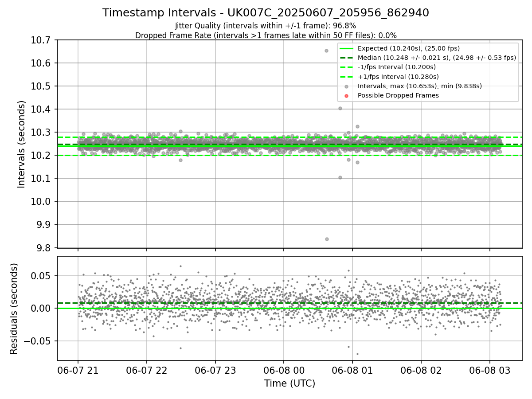Click the 10.3 y-axis tick label

[x=41, y=133]
